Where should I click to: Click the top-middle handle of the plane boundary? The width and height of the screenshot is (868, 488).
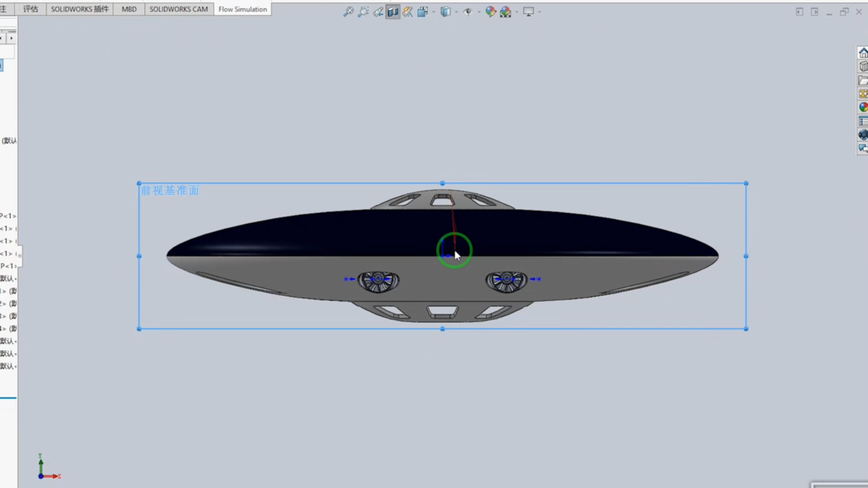[x=442, y=183]
